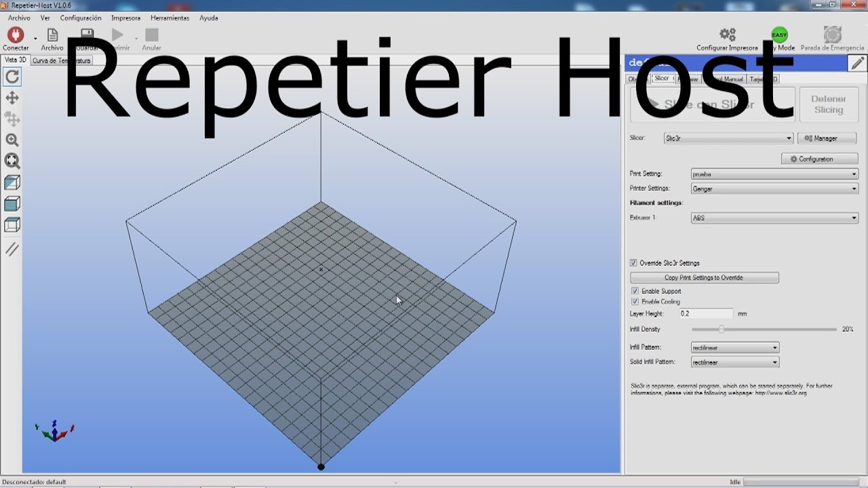Open the Print Setting dropdown
Image resolution: width=868 pixels, height=488 pixels.
point(774,174)
